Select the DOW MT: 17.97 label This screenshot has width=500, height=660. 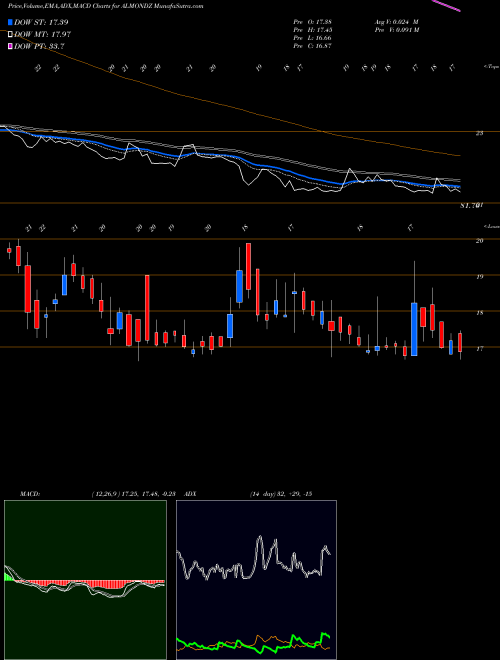coord(43,34)
